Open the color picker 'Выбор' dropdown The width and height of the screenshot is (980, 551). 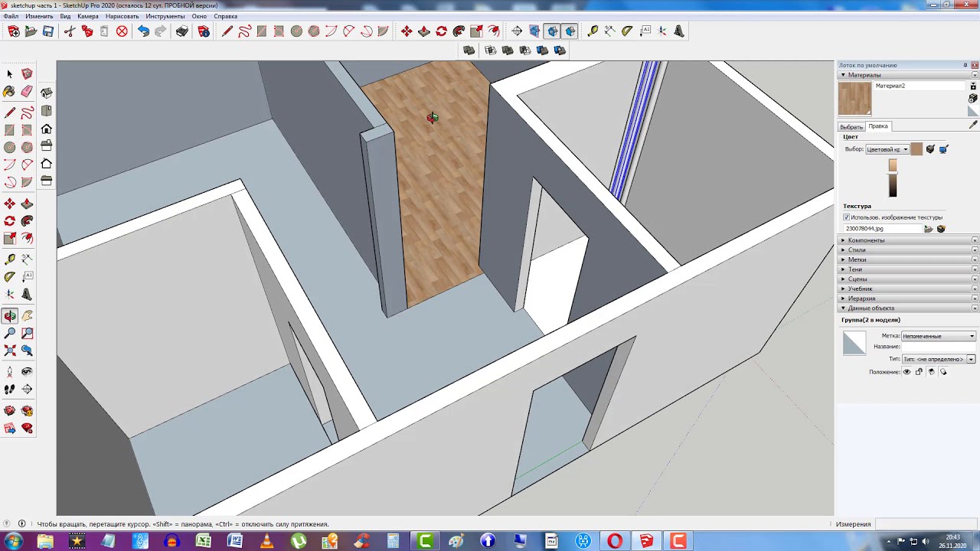pyautogui.click(x=887, y=149)
